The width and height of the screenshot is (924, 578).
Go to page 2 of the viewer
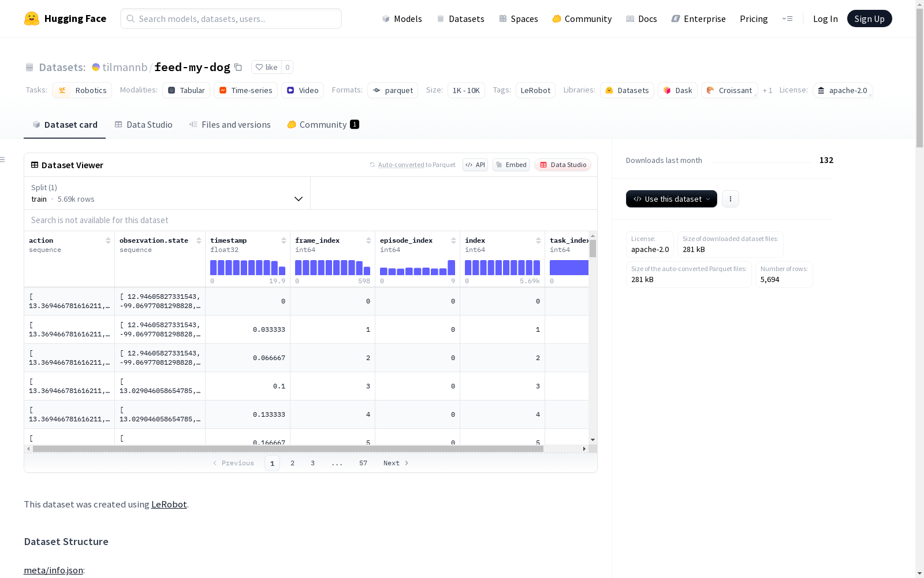click(x=293, y=463)
